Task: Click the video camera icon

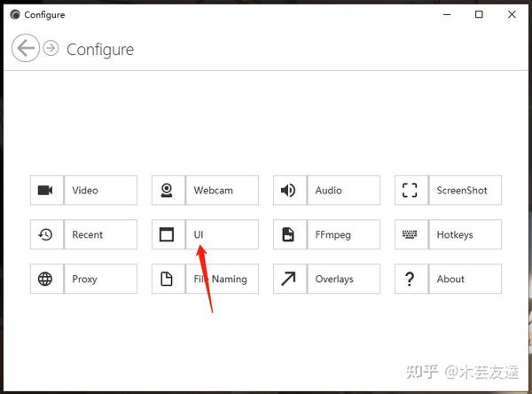Action: [45, 190]
